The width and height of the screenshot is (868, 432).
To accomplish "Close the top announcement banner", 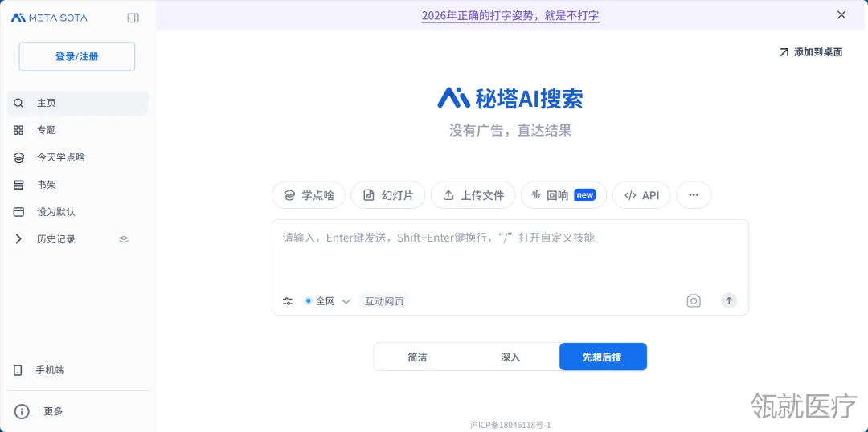I will [841, 15].
